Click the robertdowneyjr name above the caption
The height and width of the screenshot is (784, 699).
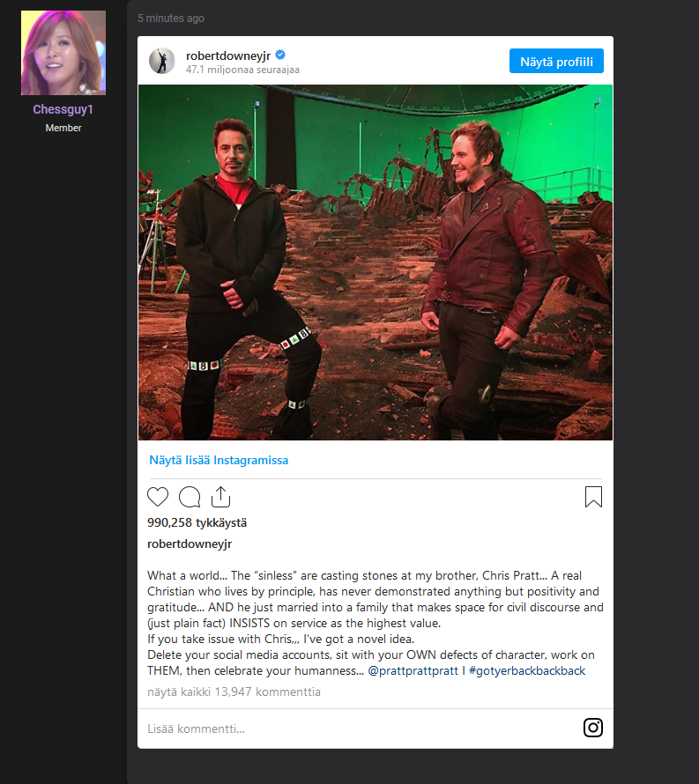pos(190,544)
